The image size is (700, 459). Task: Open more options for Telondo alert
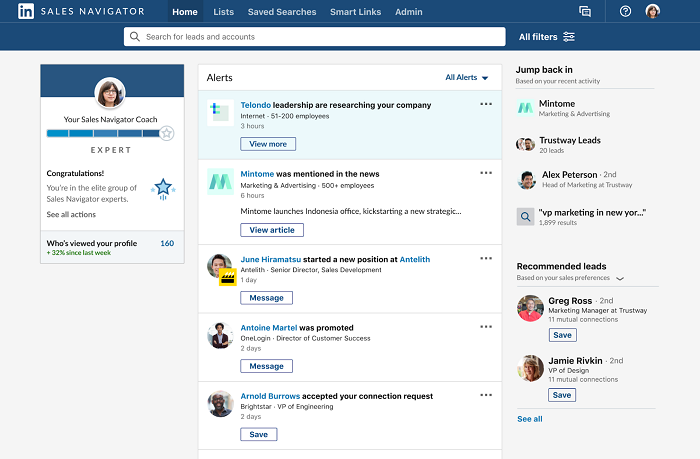click(486, 104)
